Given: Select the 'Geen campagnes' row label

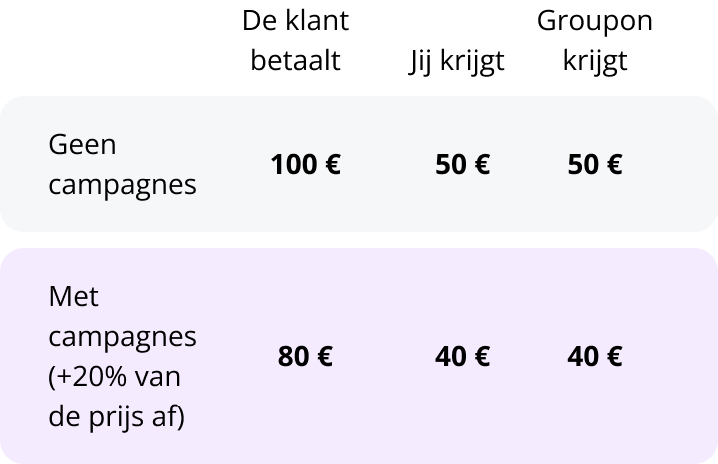Looking at the screenshot, I should point(122,164).
